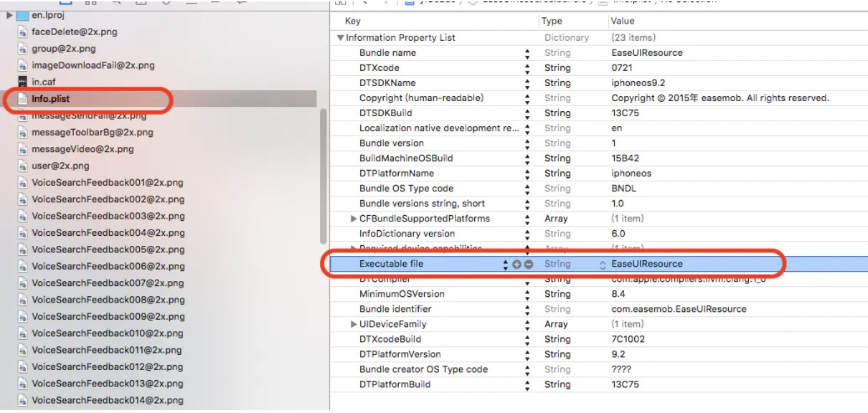Image resolution: width=868 pixels, height=413 pixels.
Task: Expand the UIDeviceFamily array
Action: click(353, 324)
